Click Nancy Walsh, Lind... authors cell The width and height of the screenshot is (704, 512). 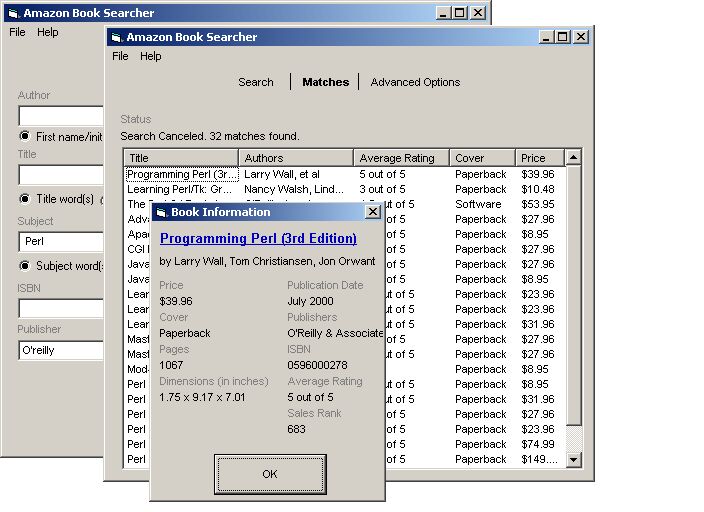294,189
